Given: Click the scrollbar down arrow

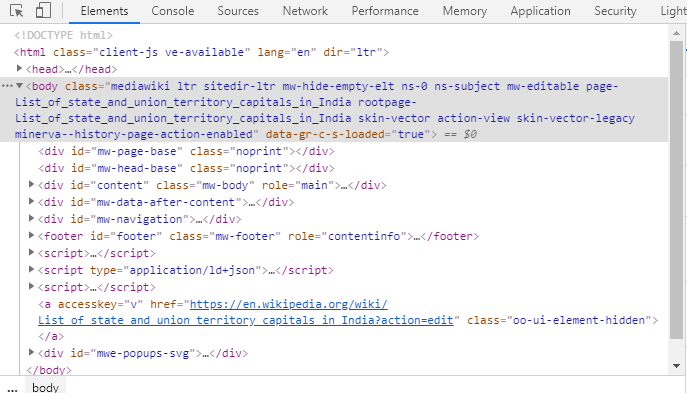Looking at the screenshot, I should [676, 366].
